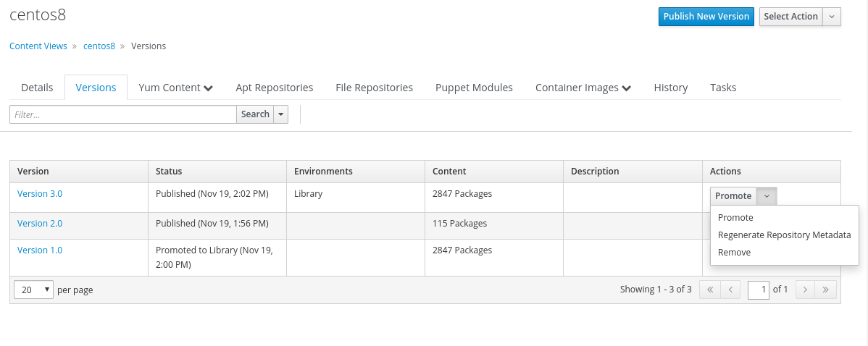Click the Actions column header
Image resolution: width=868 pixels, height=346 pixels.
coord(771,172)
